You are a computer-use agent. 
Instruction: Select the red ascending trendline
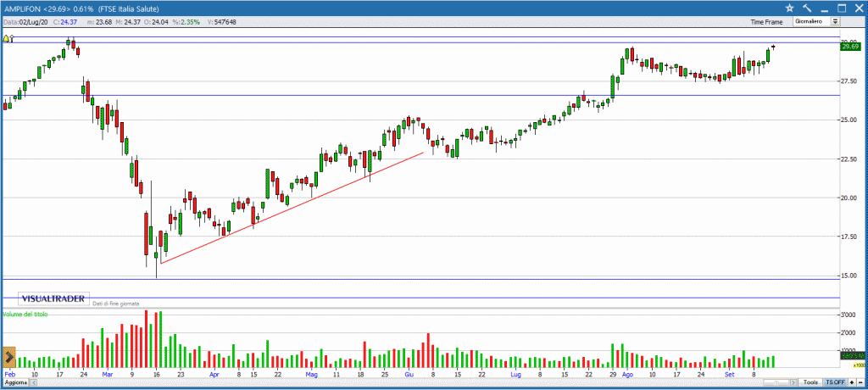[292, 208]
